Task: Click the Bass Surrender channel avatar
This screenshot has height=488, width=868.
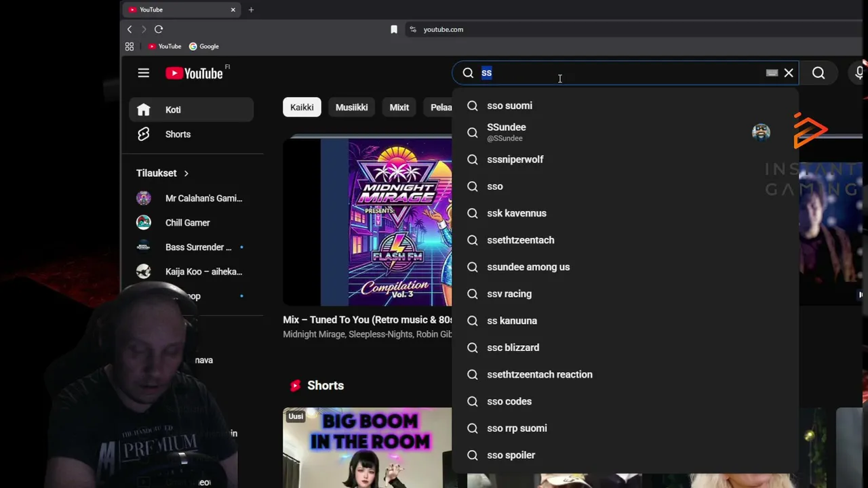Action: 144,247
